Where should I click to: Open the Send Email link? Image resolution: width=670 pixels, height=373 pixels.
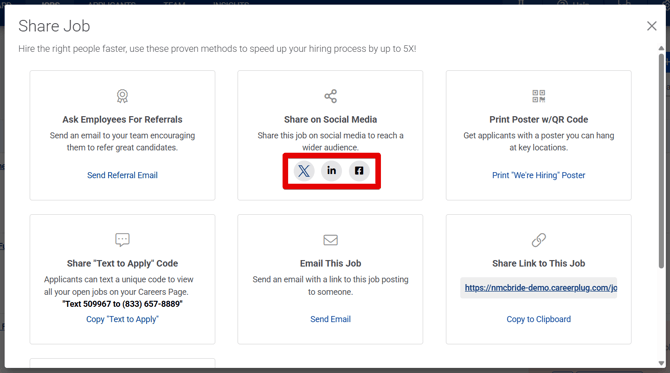click(x=330, y=319)
